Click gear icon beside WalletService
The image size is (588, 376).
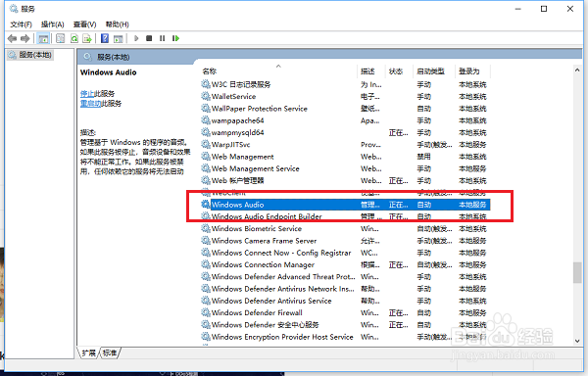(206, 96)
